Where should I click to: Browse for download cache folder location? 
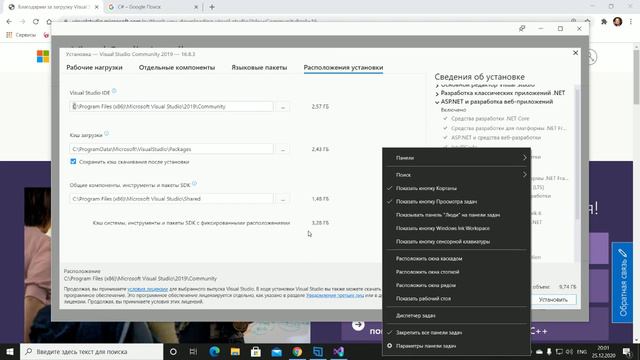coord(282,149)
